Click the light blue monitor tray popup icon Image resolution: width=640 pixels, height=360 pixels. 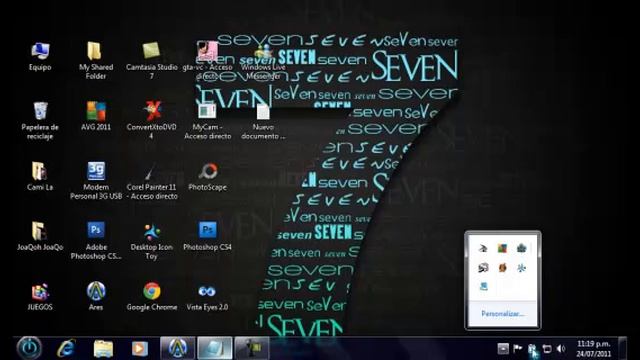pos(483,286)
